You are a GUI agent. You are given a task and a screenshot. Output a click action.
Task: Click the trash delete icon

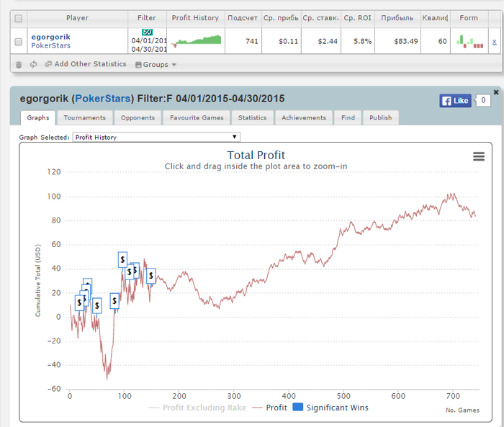(x=19, y=65)
